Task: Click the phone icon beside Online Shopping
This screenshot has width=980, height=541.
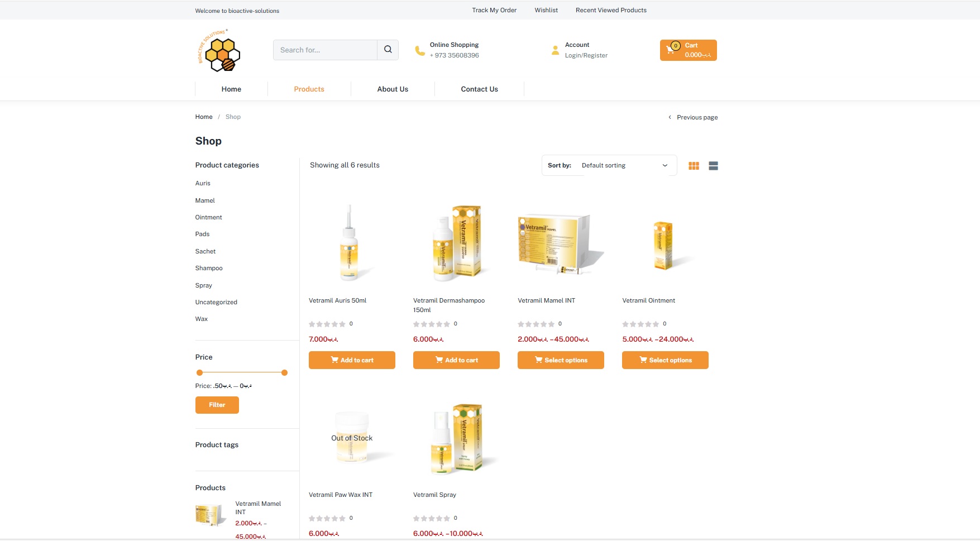Action: pyautogui.click(x=420, y=51)
